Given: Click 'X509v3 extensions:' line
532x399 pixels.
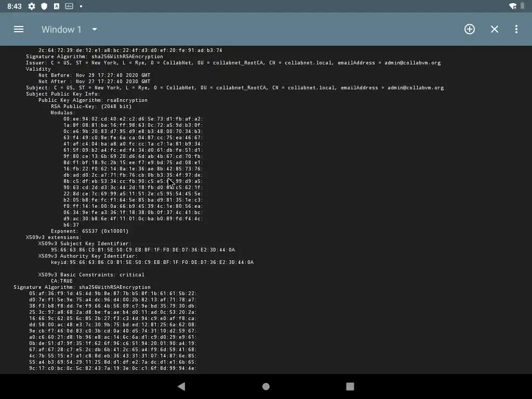Looking at the screenshot, I should coord(54,237).
